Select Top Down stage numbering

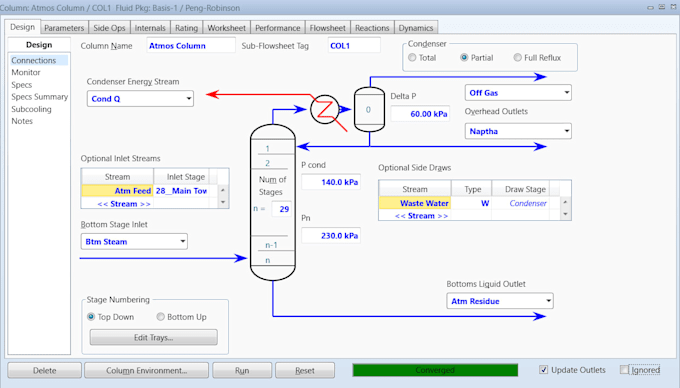(91, 317)
